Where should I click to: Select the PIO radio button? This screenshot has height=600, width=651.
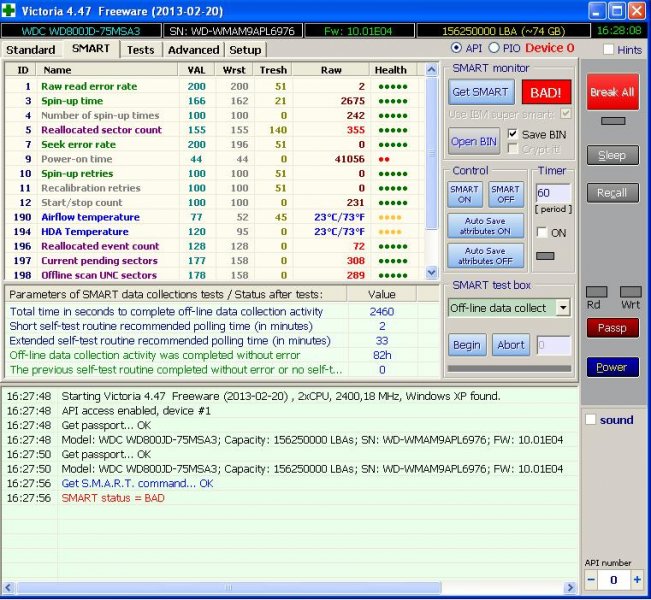point(494,48)
